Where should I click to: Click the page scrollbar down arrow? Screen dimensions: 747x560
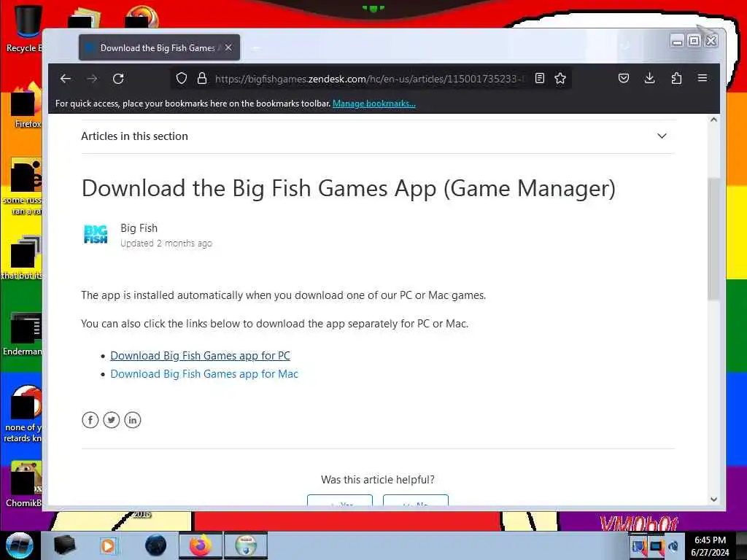(x=713, y=499)
